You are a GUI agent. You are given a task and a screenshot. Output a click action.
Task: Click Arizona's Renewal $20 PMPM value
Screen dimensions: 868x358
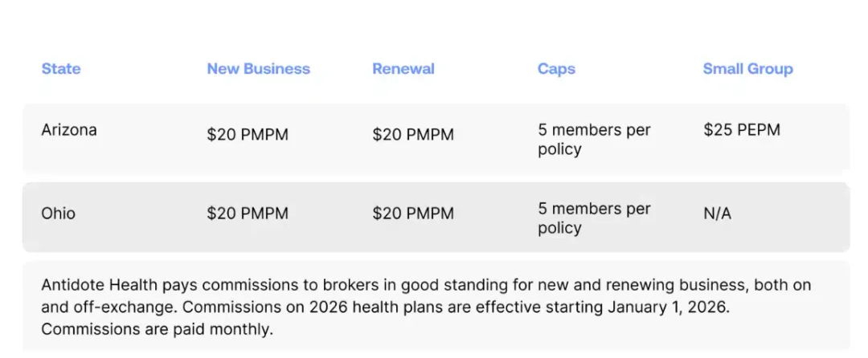(x=413, y=135)
